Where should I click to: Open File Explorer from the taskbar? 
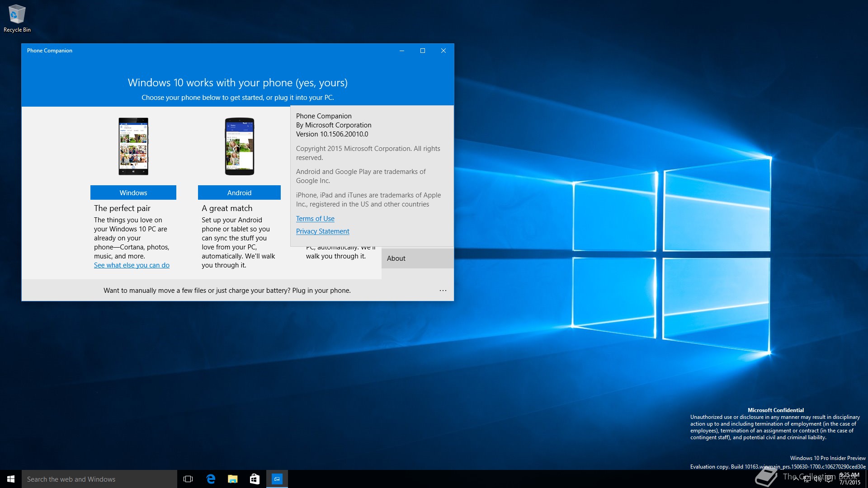pyautogui.click(x=233, y=479)
